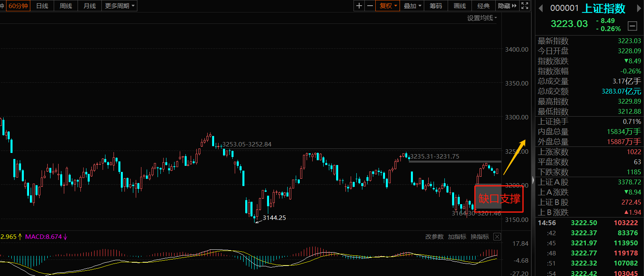
Task: Click 指数涨跌 row
Action: click(x=589, y=61)
